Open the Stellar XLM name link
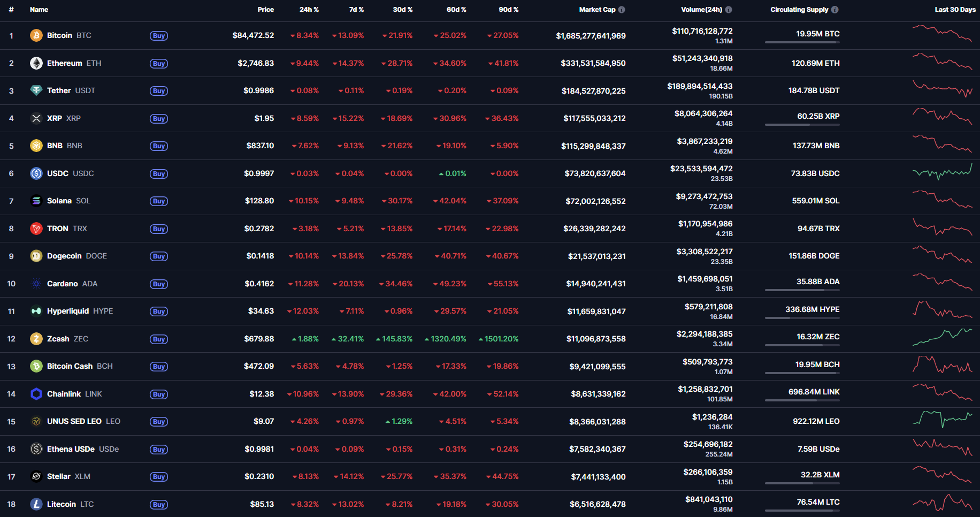980x517 pixels. coord(68,476)
